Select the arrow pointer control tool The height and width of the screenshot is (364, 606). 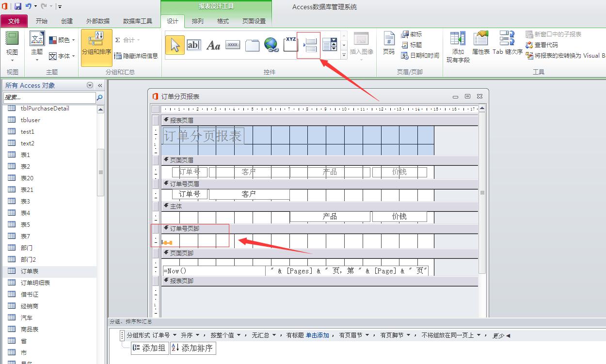(175, 45)
